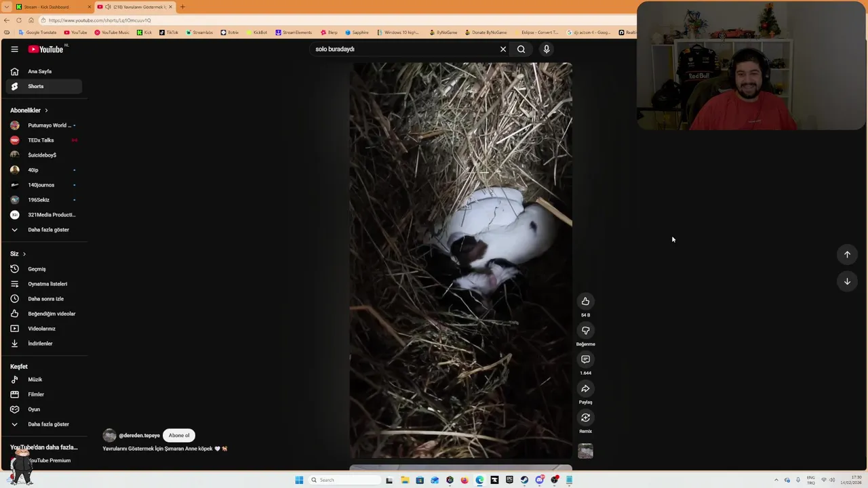The width and height of the screenshot is (868, 488).
Task: Click the browser address bar URL
Action: [100, 20]
